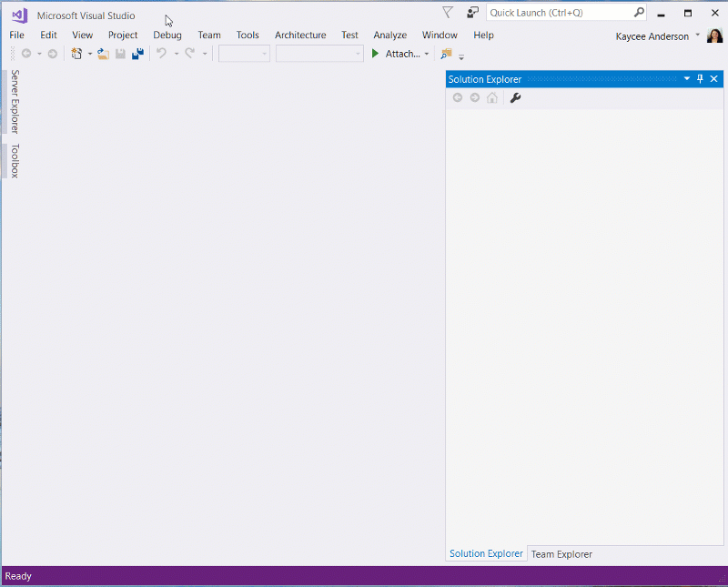This screenshot has height=587, width=728.
Task: Switch to the Team Explorer tab
Action: tap(561, 554)
